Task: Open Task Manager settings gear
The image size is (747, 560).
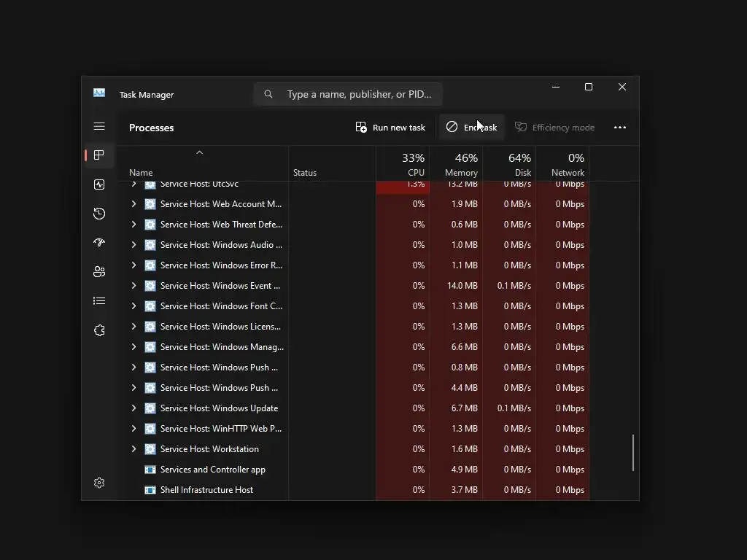Action: click(x=99, y=483)
